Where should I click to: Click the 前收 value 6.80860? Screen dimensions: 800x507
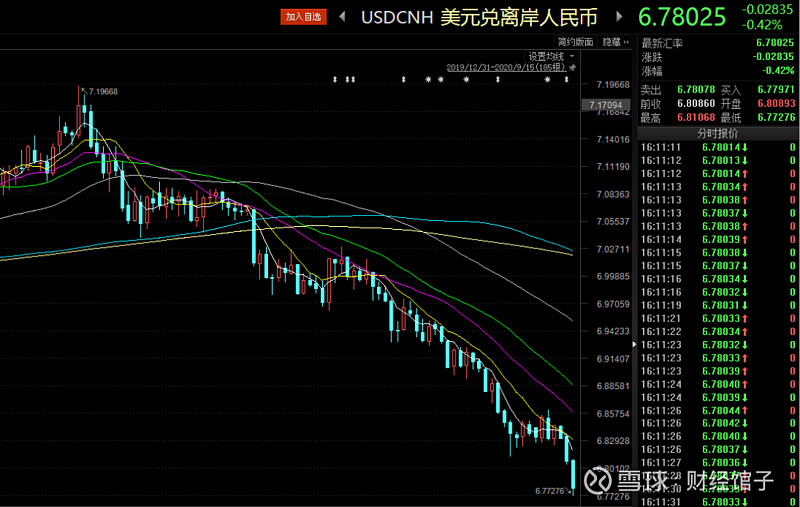tap(696, 104)
